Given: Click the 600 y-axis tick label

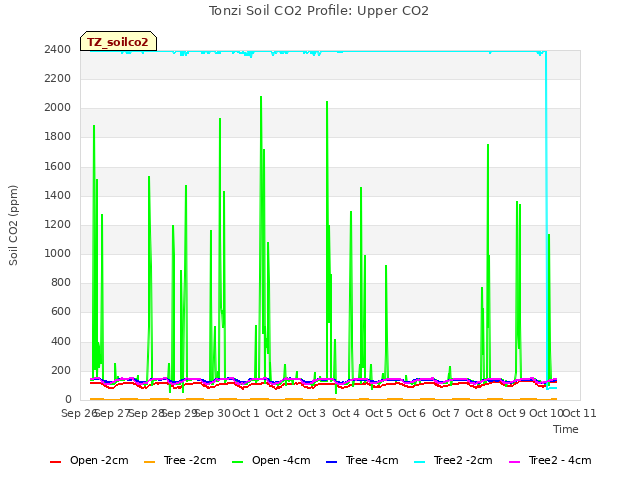Looking at the screenshot, I should (x=61, y=311).
